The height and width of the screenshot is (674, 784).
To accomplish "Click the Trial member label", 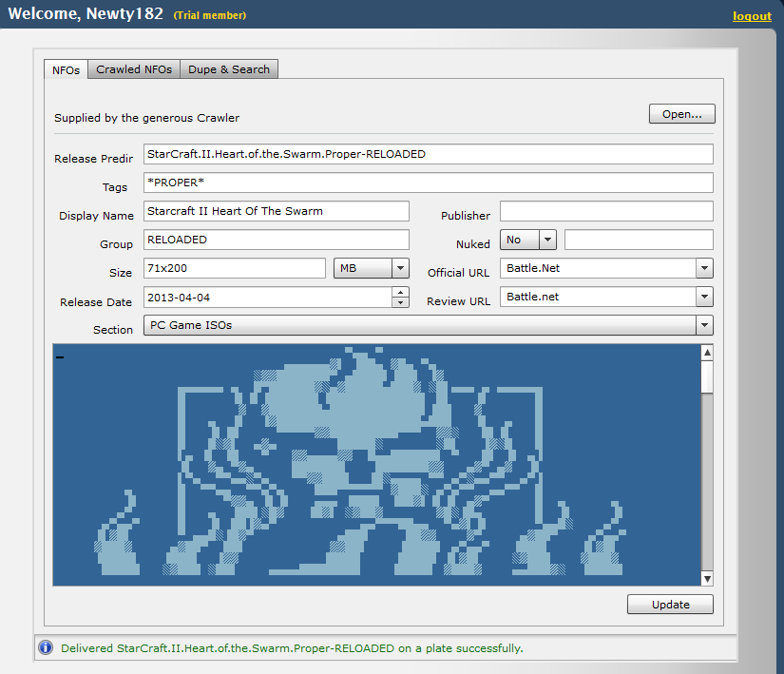I will (209, 15).
